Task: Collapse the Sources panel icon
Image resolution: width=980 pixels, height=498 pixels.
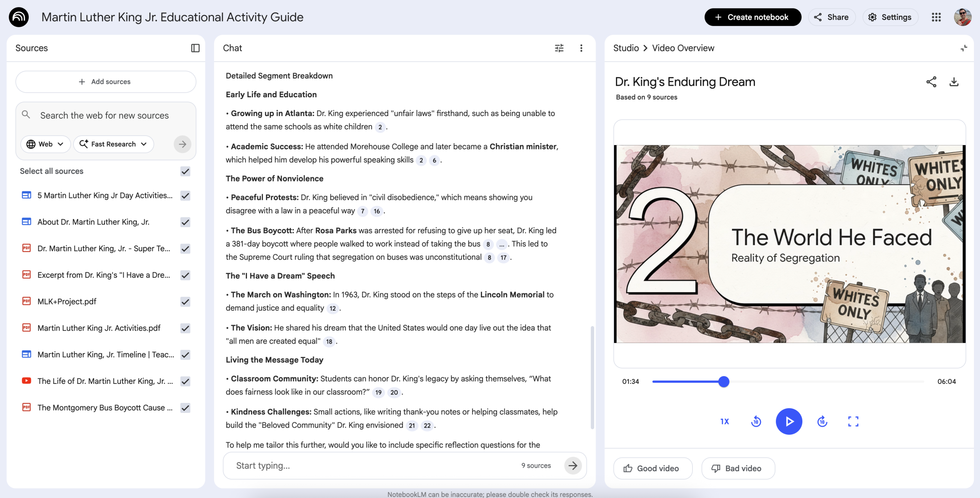Action: pyautogui.click(x=195, y=48)
